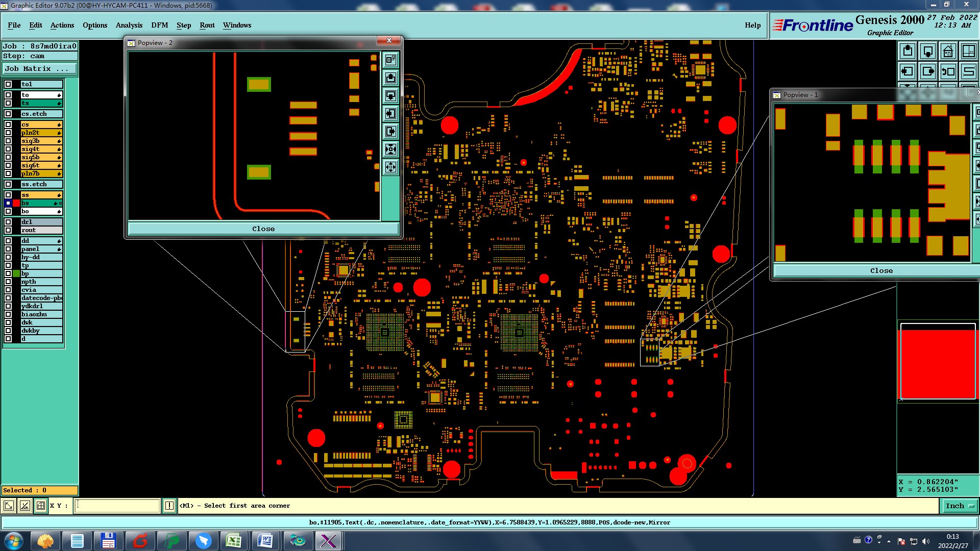Open the DFM menu
Screen dimensions: 980x551
tap(159, 25)
